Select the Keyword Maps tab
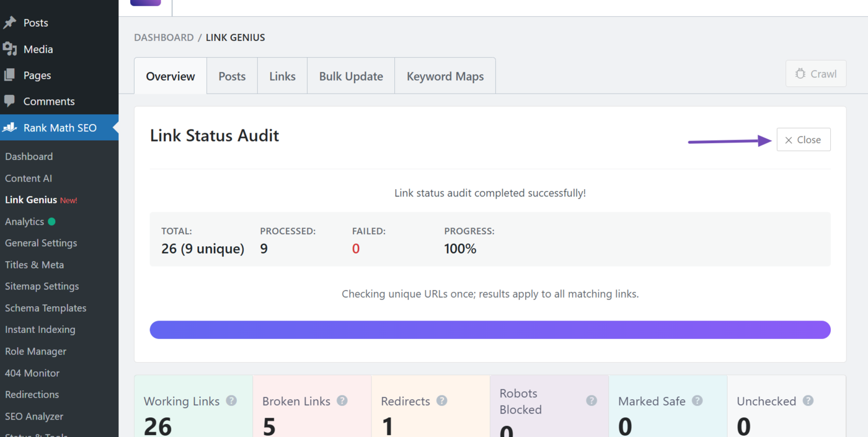This screenshot has height=437, width=868. 445,76
